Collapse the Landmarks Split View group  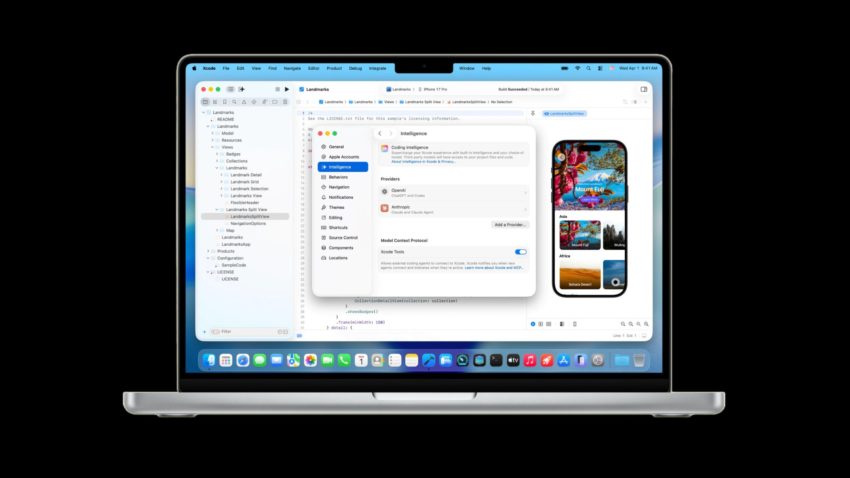pos(222,209)
